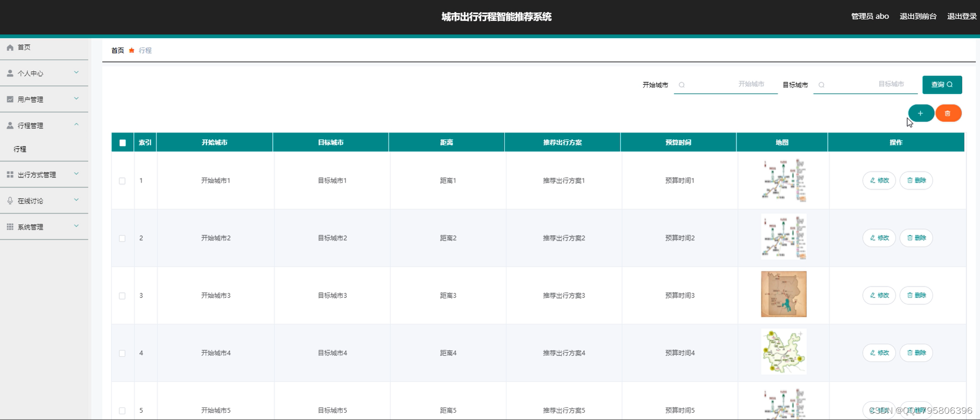
Task: Open the brown map thumbnail in row 3
Action: coord(784,294)
